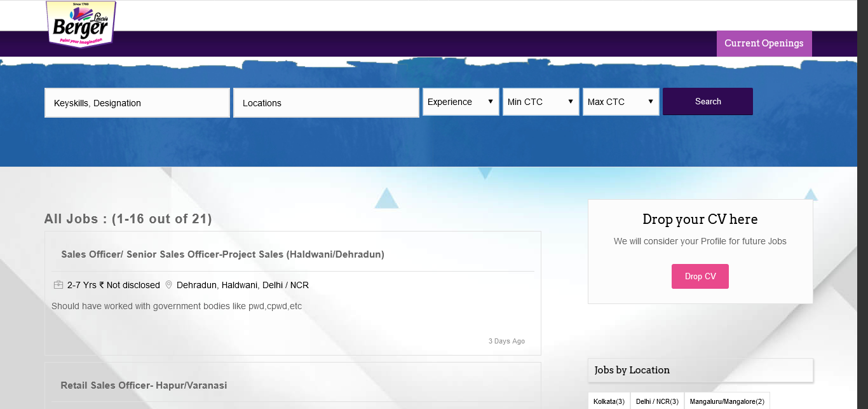This screenshot has height=409, width=868.
Task: Open the Experience dropdown
Action: [461, 102]
